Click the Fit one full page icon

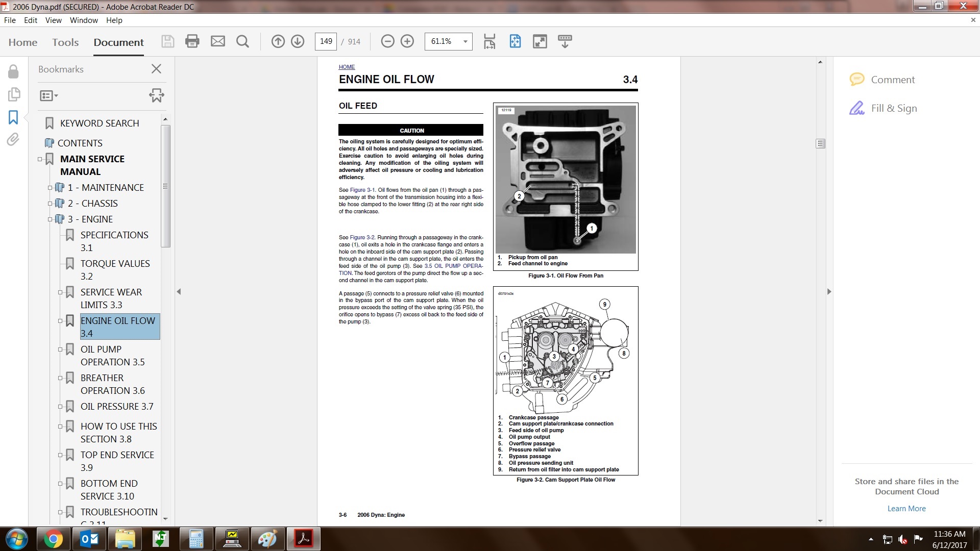coord(515,41)
